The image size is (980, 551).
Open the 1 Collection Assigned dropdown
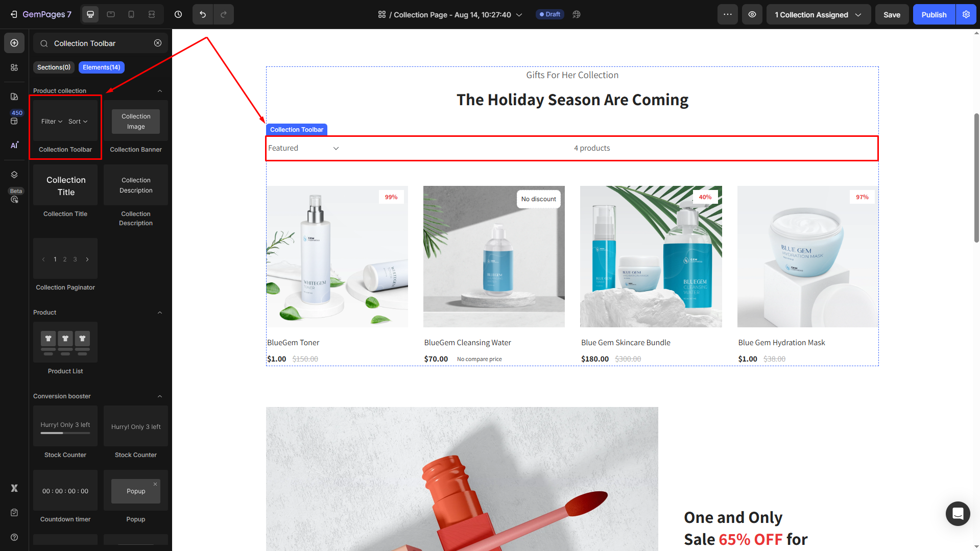click(x=818, y=14)
